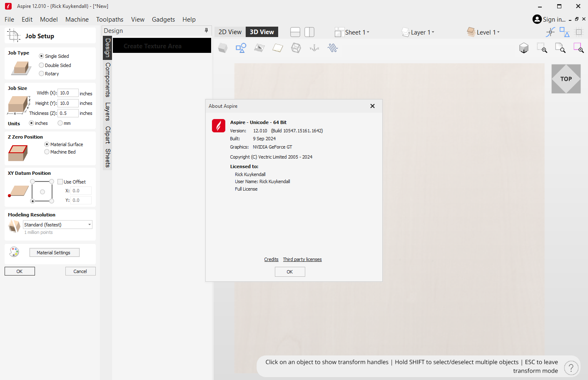Switch to the 2D View tab

(x=230, y=32)
